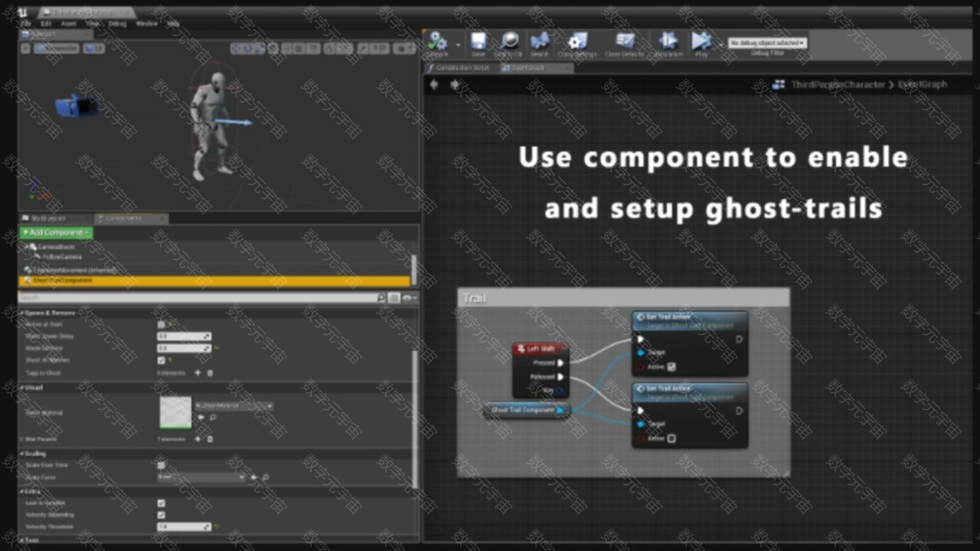Reset Ghost Lifetime to default value
Viewport: 980px width, 551px height.
(x=217, y=348)
